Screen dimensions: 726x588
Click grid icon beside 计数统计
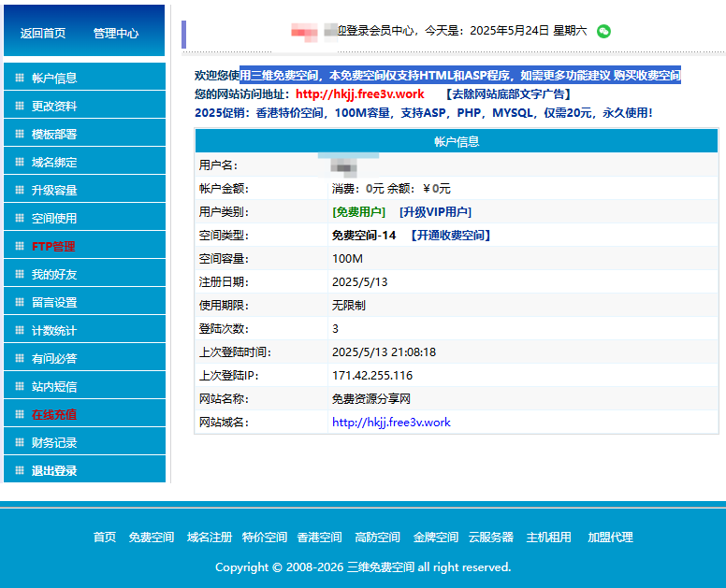tap(20, 331)
